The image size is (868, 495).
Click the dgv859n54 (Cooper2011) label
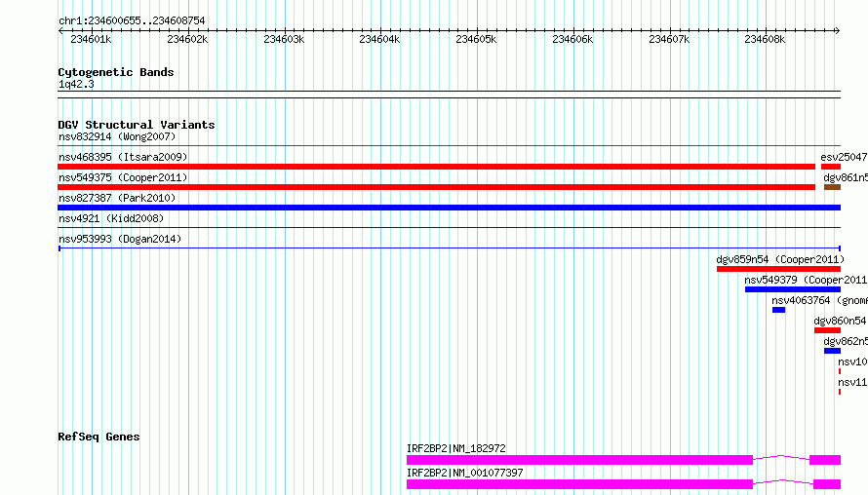pos(780,259)
